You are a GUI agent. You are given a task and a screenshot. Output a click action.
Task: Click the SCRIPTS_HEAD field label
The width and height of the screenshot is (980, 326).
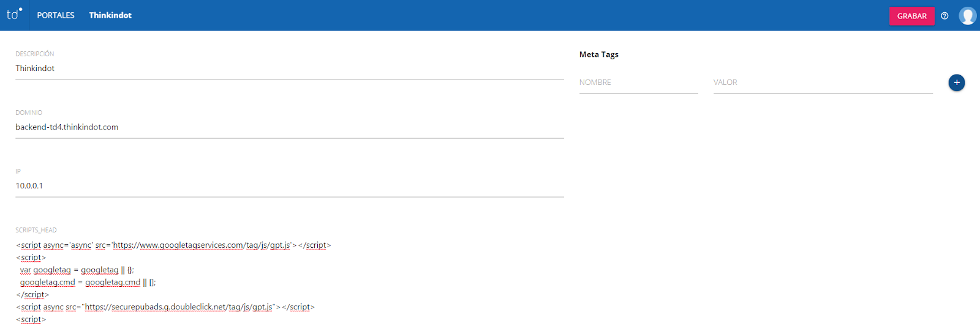click(x=36, y=230)
